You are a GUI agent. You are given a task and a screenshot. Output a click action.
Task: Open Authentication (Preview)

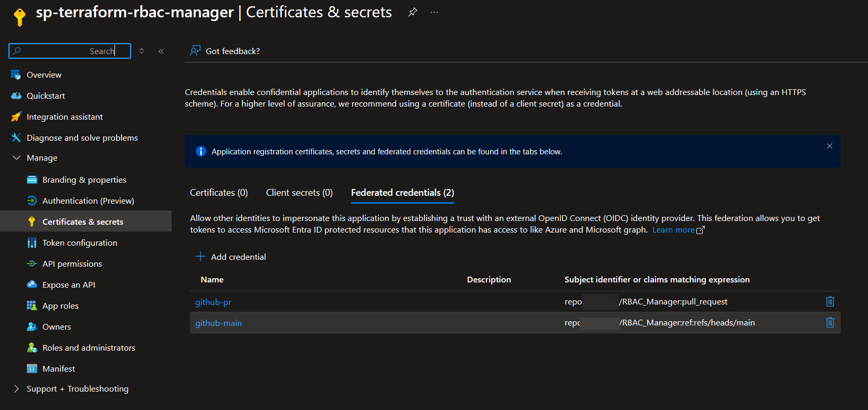(88, 201)
